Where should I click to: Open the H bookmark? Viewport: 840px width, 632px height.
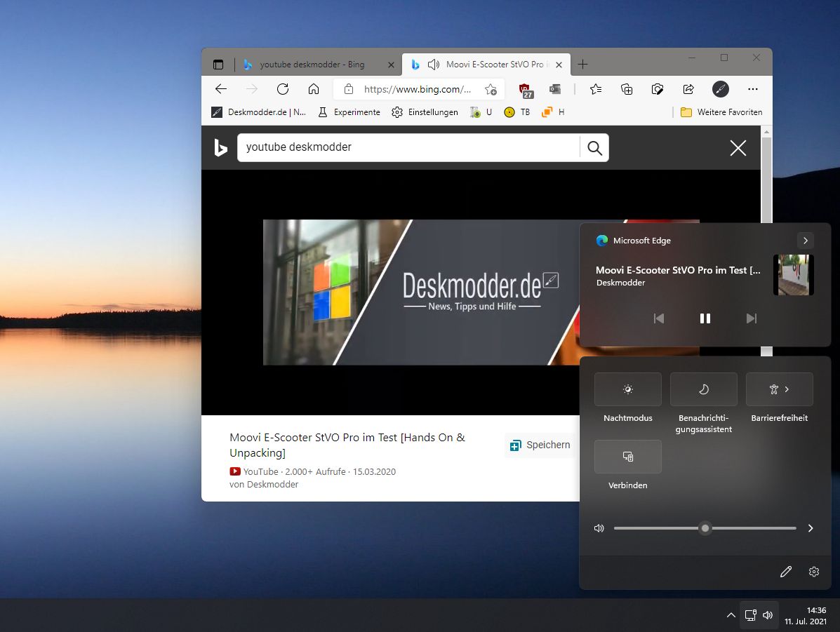pyautogui.click(x=553, y=112)
